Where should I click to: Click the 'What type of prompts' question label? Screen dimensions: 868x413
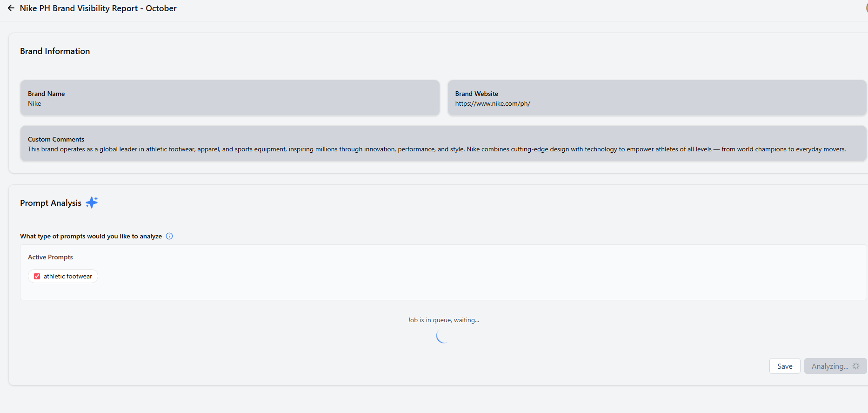pos(91,236)
